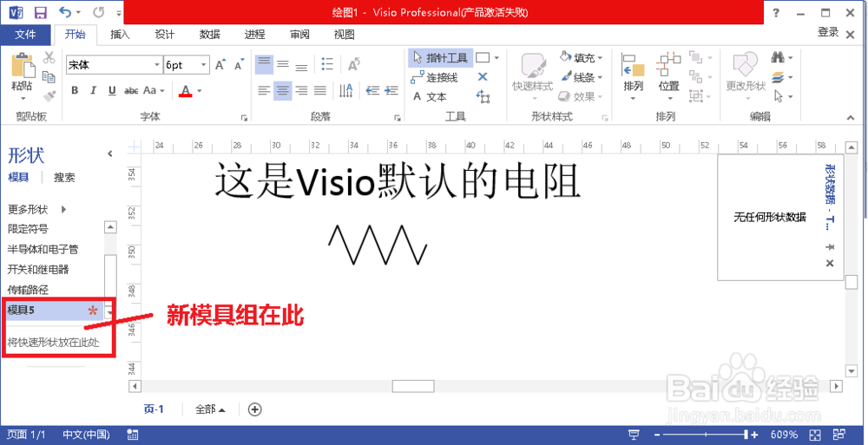
Task: Switch to 搜索 in shapes panel
Action: 64,178
